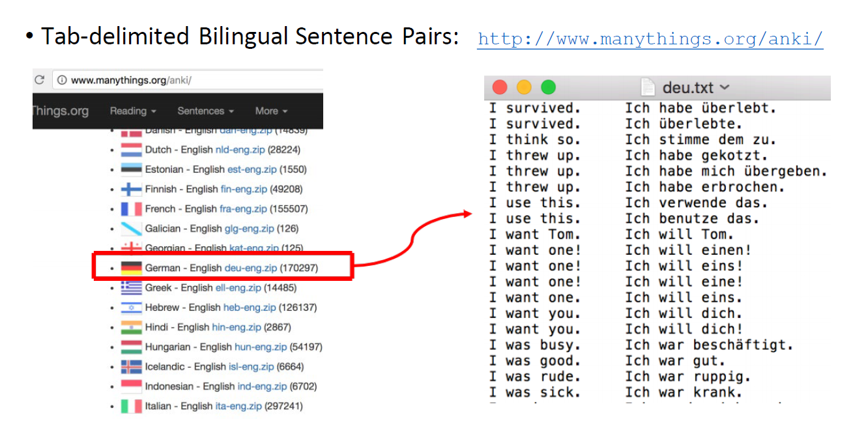The width and height of the screenshot is (868, 434).
Task: Click the text 'Ich habe erbrochen.'
Action: pyautogui.click(x=705, y=187)
